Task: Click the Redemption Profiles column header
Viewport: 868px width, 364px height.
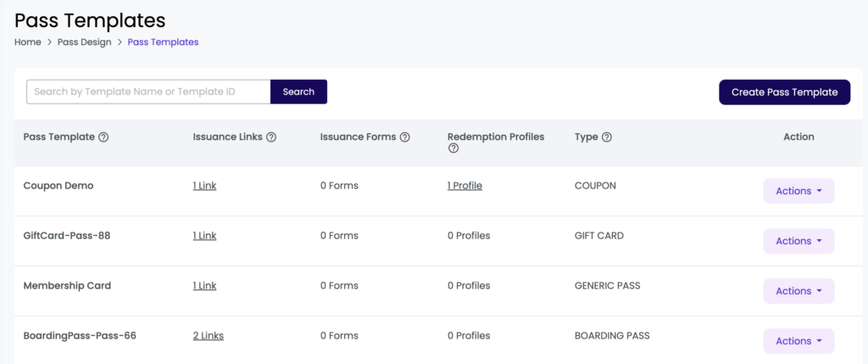Action: (496, 137)
